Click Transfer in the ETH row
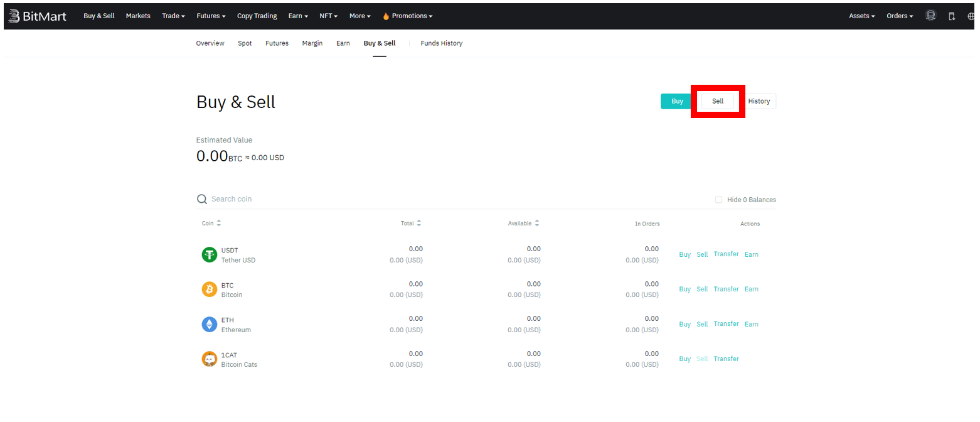This screenshot has height=422, width=980. (x=726, y=324)
